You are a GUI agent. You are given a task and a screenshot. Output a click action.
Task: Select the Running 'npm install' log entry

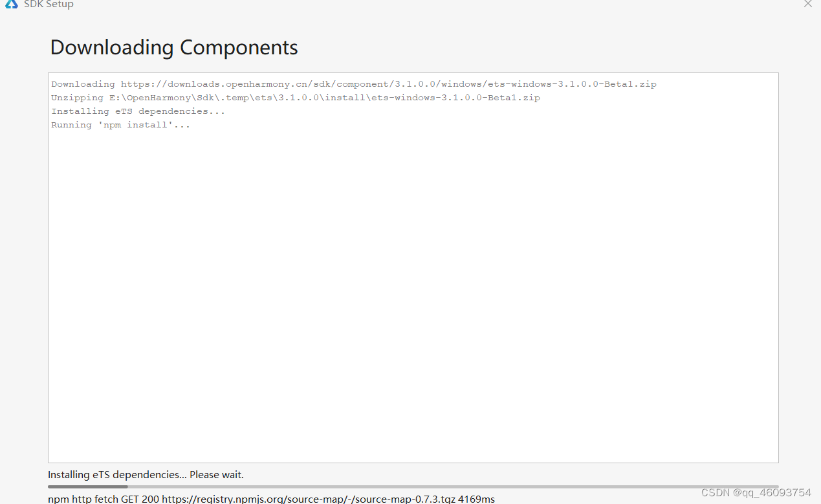click(120, 124)
